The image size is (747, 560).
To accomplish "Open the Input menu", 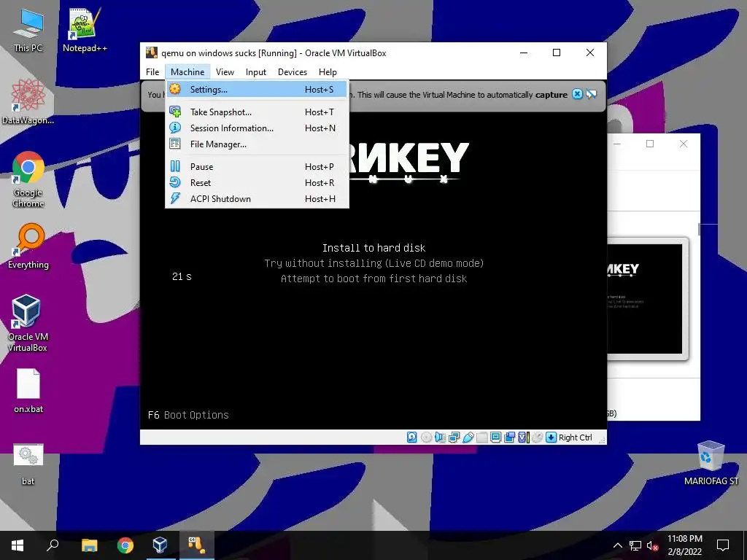I will [x=256, y=72].
